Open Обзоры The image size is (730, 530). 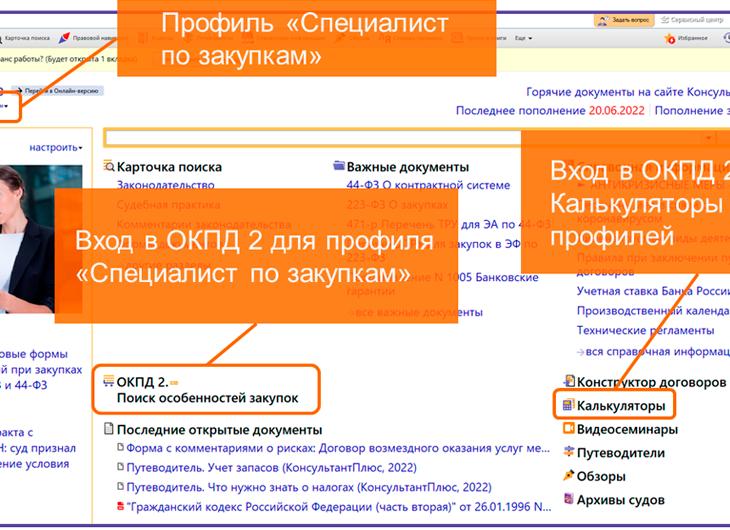pyautogui.click(x=601, y=476)
